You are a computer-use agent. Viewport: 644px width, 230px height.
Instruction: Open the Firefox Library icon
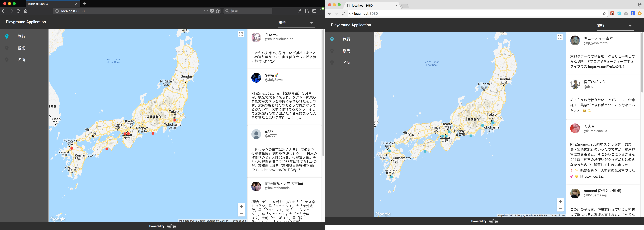pyautogui.click(x=307, y=11)
